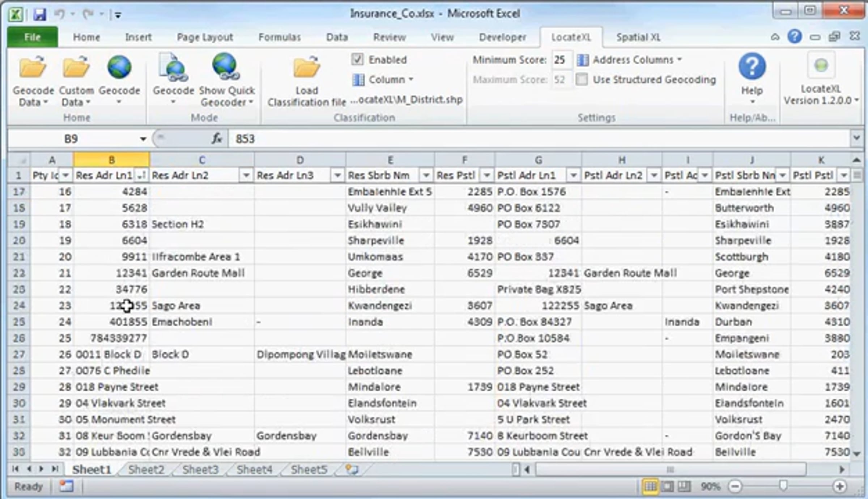Open the Sheet3 worksheet tab
Screen dimensions: 868x499
[200, 469]
